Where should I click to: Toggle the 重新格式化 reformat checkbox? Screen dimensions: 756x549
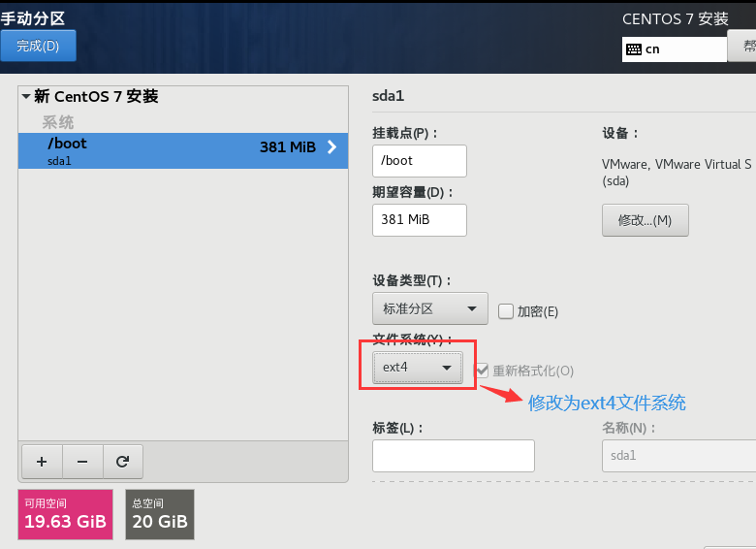tap(481, 371)
